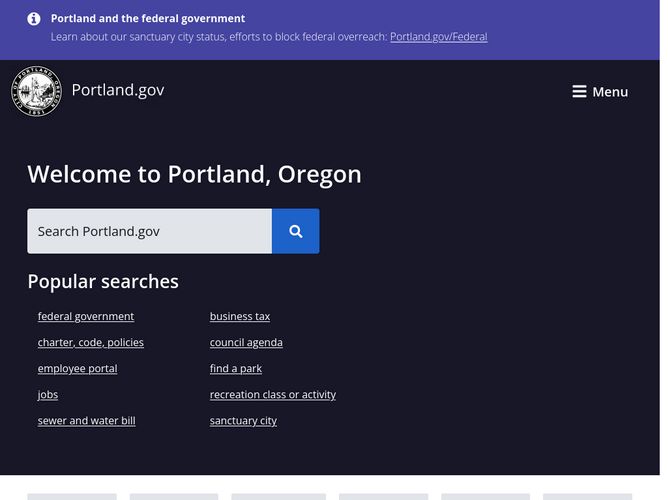Click the Popular searches heading
668x500 pixels.
pyautogui.click(x=103, y=282)
